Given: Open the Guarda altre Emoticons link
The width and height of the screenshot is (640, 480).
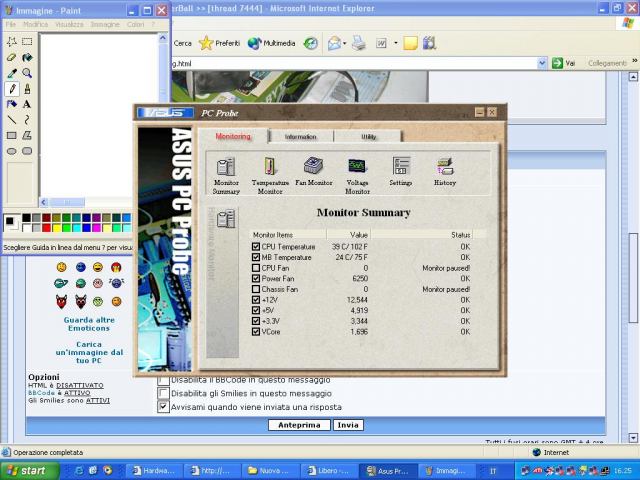Looking at the screenshot, I should point(89,324).
